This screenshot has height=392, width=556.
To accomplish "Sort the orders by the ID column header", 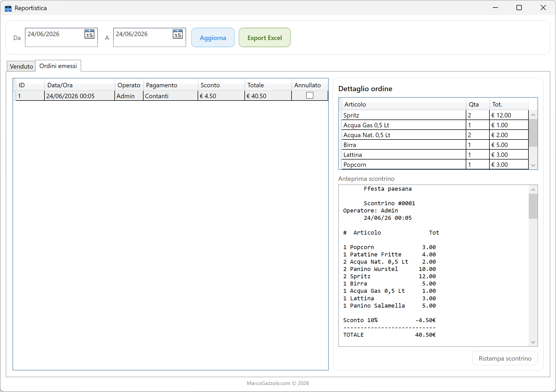I will pyautogui.click(x=30, y=85).
